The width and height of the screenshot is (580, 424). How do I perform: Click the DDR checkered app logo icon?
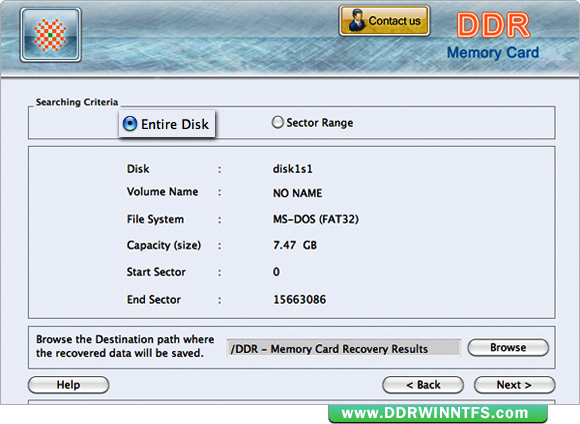pyautogui.click(x=51, y=35)
